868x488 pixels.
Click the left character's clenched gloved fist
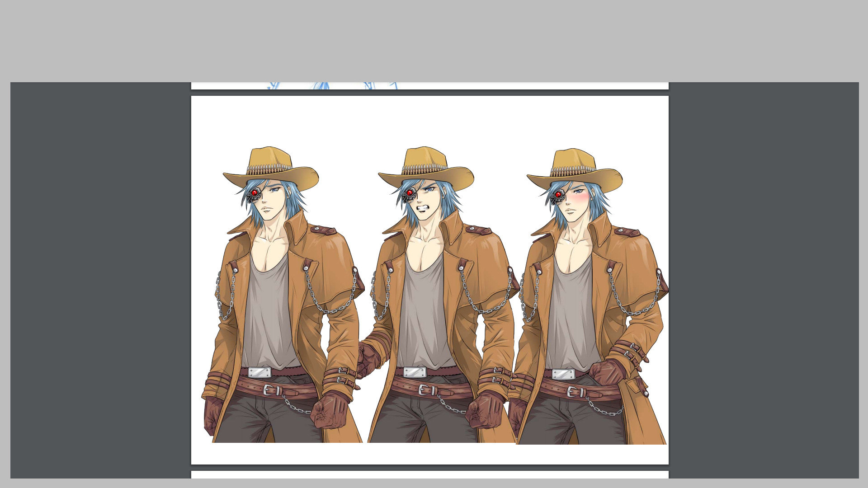coord(330,412)
